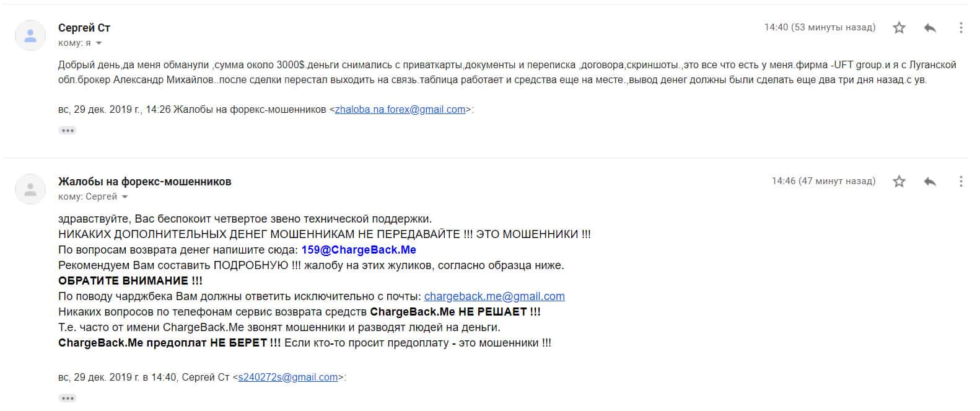This screenshot has height=411, width=980.
Task: Show trimmed content in first message
Action: (x=67, y=130)
